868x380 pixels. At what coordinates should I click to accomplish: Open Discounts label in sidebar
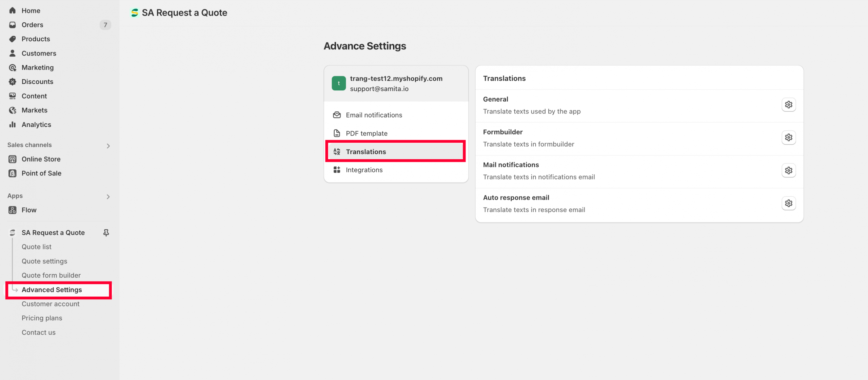(37, 82)
